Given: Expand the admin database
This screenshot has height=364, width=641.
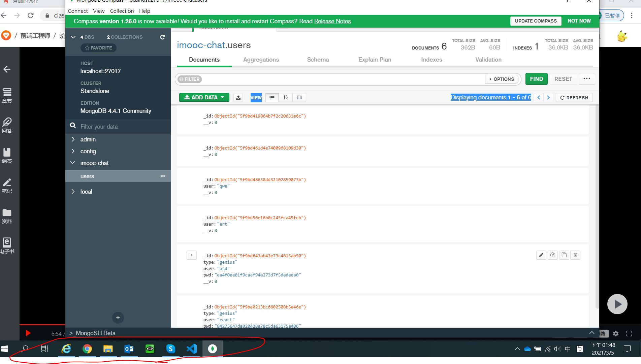Looking at the screenshot, I should pyautogui.click(x=73, y=139).
